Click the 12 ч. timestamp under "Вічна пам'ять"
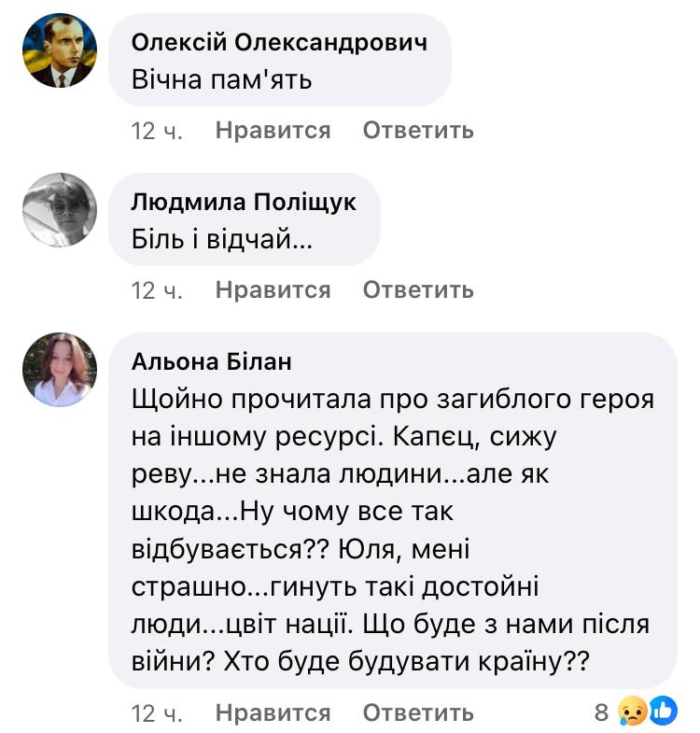 coord(158,130)
